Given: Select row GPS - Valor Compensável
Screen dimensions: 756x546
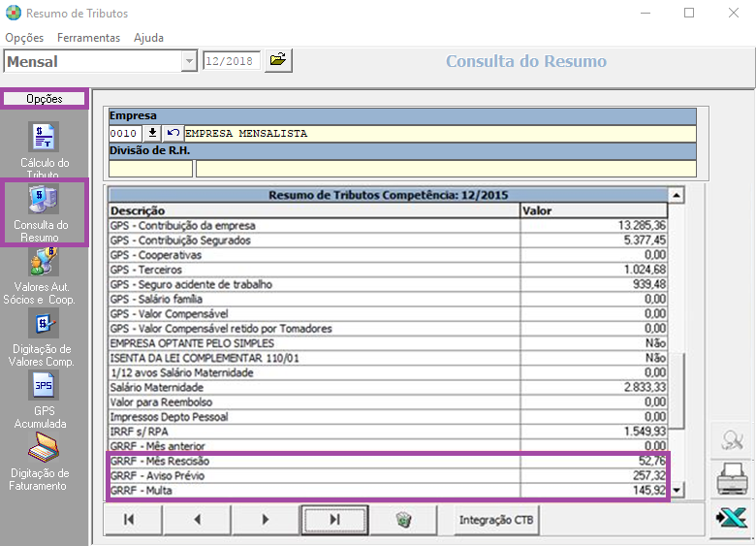Looking at the screenshot, I should tap(388, 313).
